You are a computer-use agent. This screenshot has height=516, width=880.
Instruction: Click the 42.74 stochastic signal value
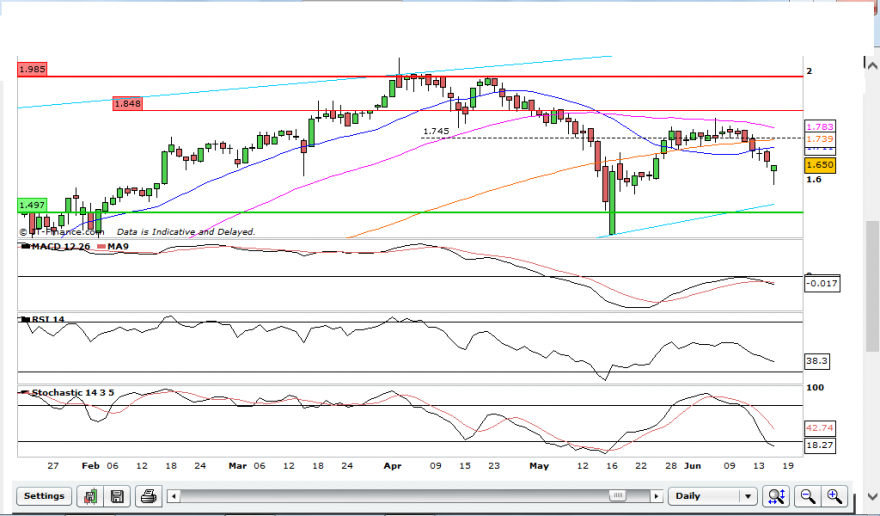[x=819, y=428]
